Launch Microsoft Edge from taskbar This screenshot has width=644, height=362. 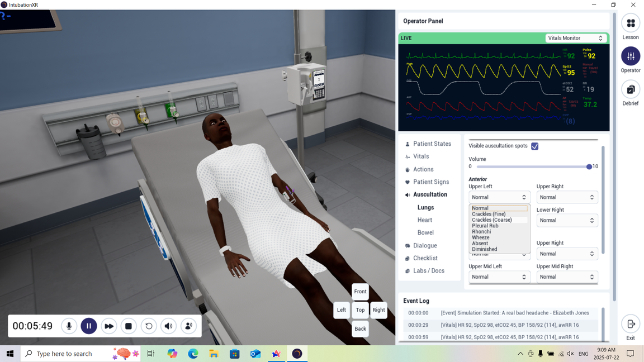tap(193, 354)
